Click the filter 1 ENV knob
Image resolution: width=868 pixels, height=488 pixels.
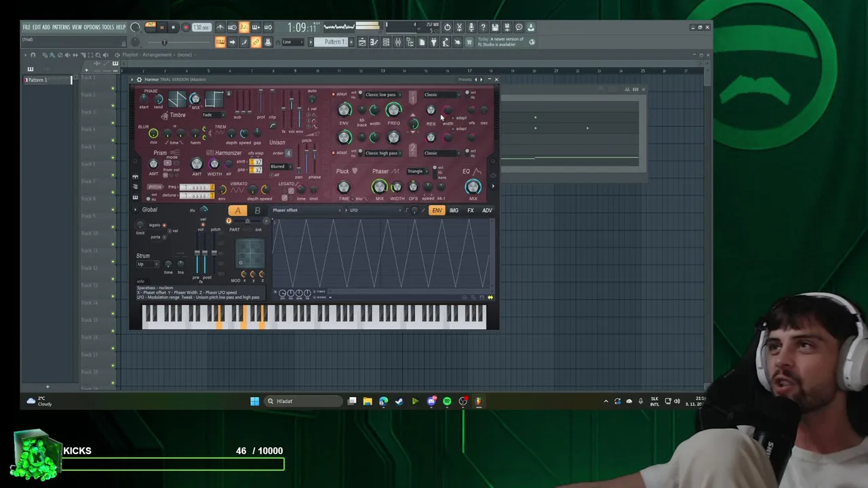pyautogui.click(x=344, y=110)
